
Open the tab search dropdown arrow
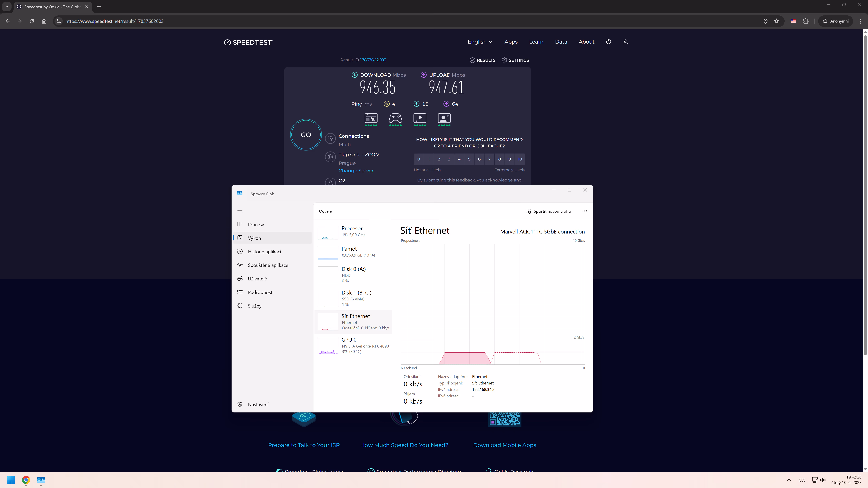(x=6, y=7)
